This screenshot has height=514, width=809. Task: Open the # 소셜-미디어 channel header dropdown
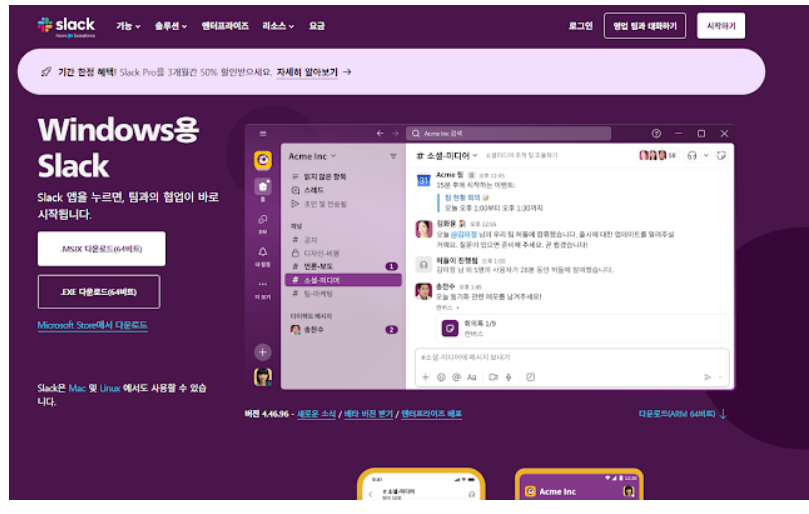click(x=447, y=155)
